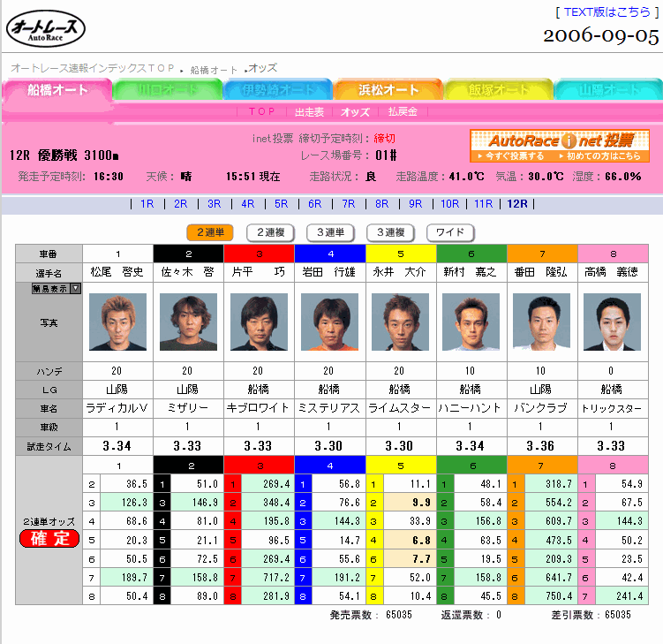663x644 pixels.
Task: Switch to the 浜松オート tab
Action: coord(388,90)
